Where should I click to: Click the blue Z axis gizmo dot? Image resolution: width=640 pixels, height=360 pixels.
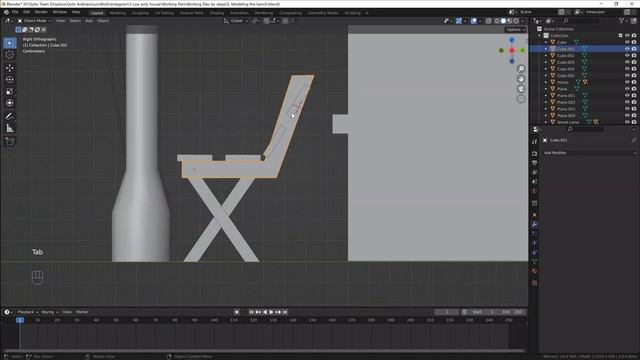pyautogui.click(x=512, y=40)
